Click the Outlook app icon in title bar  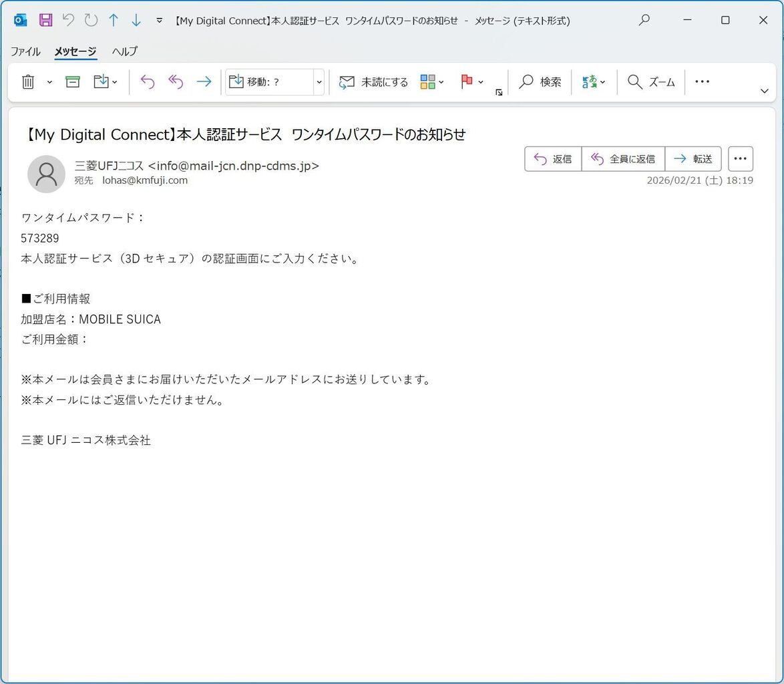pos(20,21)
